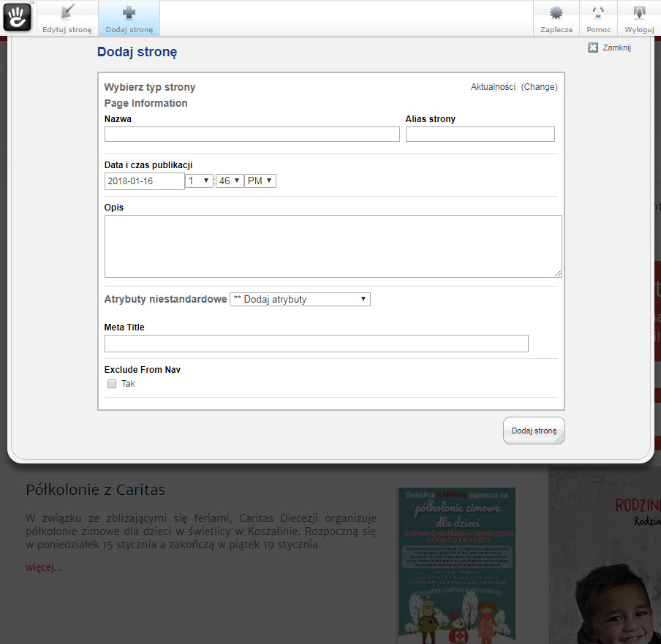This screenshot has width=661, height=644.
Task: Open the Dodaj atrybuty dropdown
Action: click(x=300, y=299)
